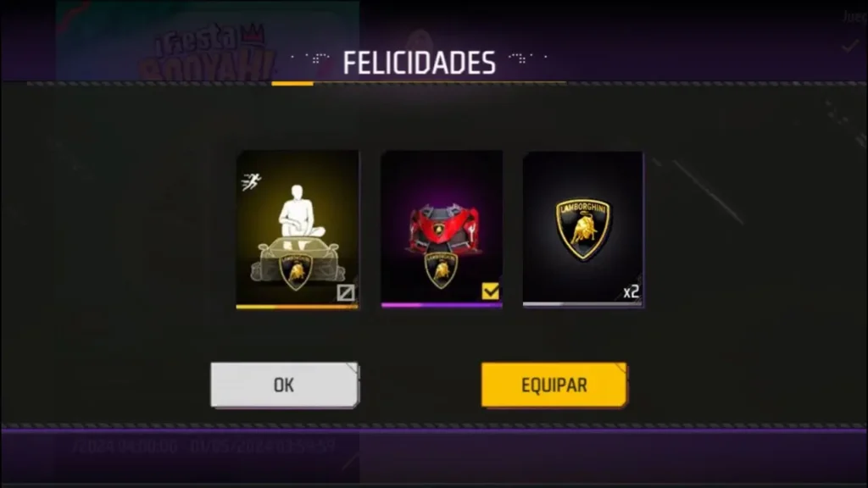Untick the yellow checkbox on the backpack card
Screen dimensions: 868x488
491,291
